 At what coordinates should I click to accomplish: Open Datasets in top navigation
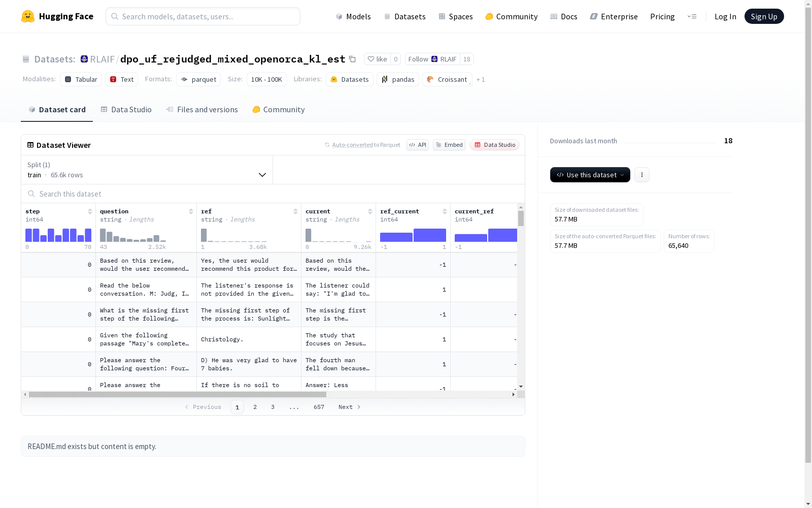click(x=404, y=16)
